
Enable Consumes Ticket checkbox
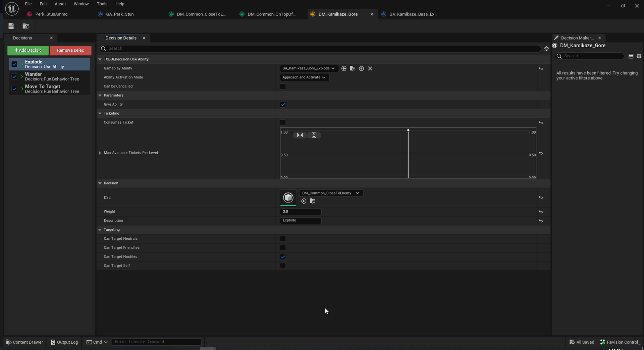[283, 123]
